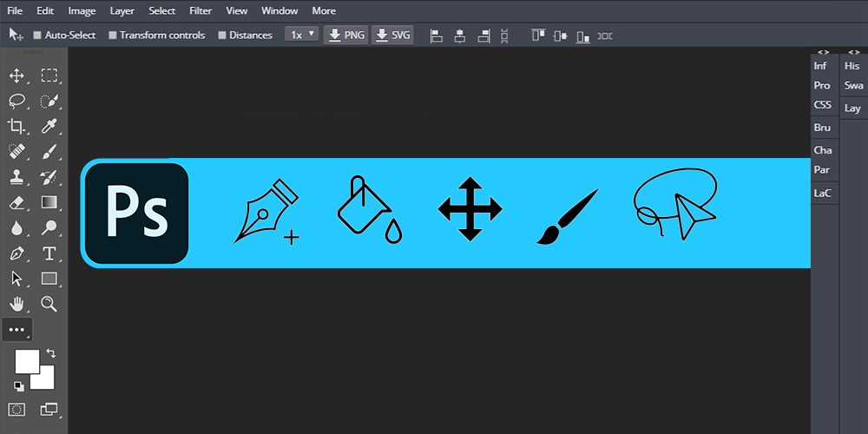This screenshot has height=434, width=868.
Task: Select the Move tool in the toolbox
Action: 16,76
